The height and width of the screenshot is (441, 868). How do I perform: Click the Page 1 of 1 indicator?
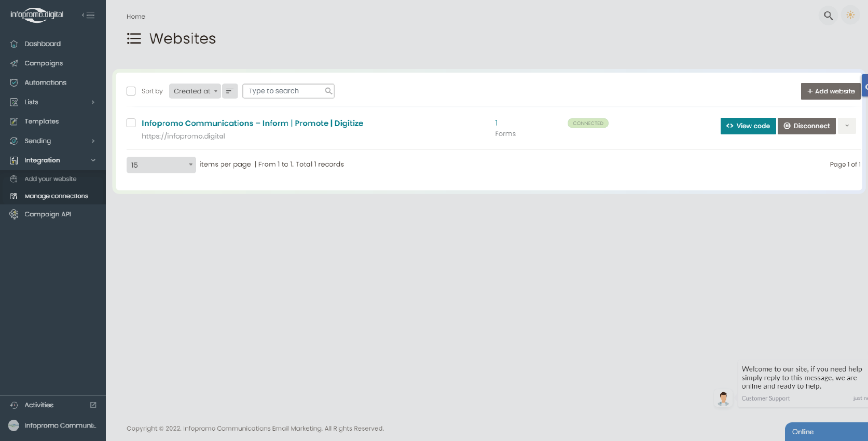coord(845,164)
